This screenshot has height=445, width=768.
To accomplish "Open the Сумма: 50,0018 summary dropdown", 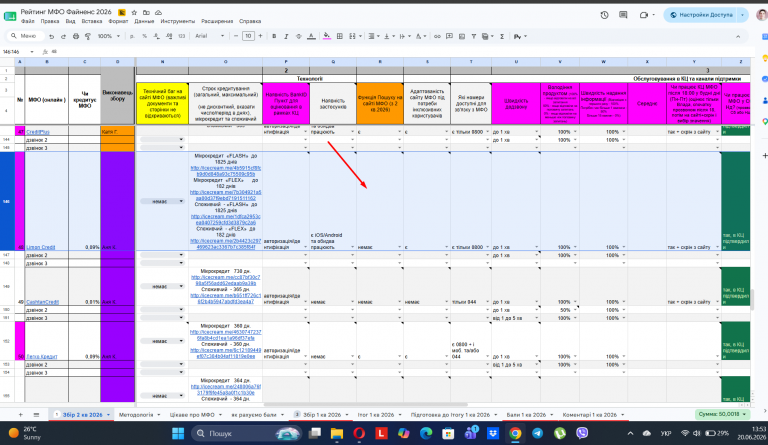I will click(722, 414).
